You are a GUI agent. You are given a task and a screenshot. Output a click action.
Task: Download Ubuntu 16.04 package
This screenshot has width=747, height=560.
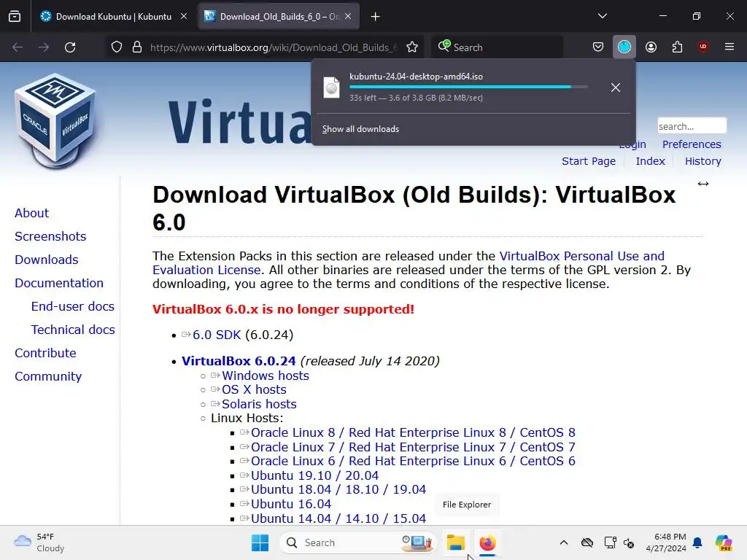point(291,505)
